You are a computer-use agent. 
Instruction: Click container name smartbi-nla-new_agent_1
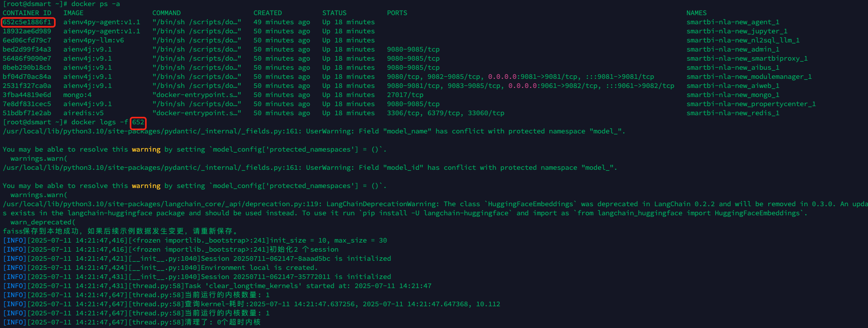[x=733, y=22]
